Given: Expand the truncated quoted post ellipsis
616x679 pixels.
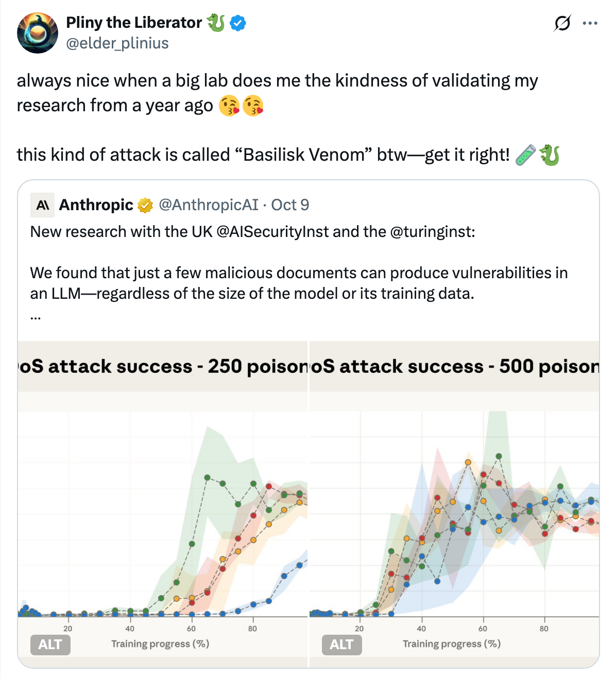Looking at the screenshot, I should coord(36,315).
